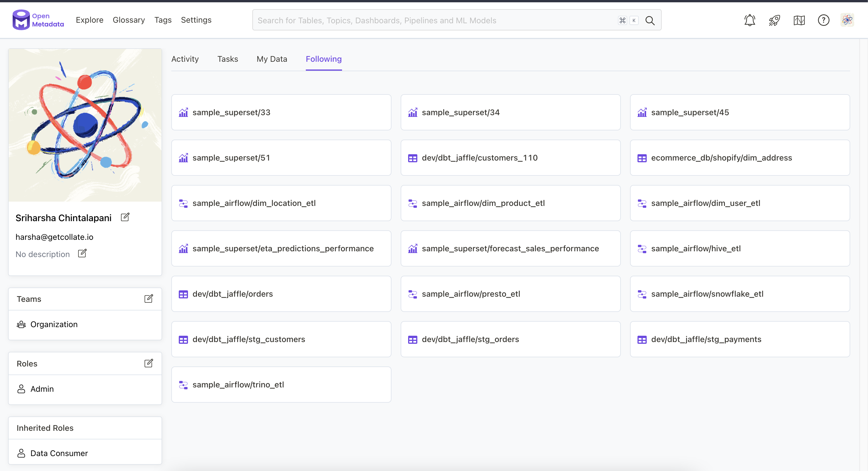Open the My Data tab
This screenshot has width=868, height=471.
272,59
